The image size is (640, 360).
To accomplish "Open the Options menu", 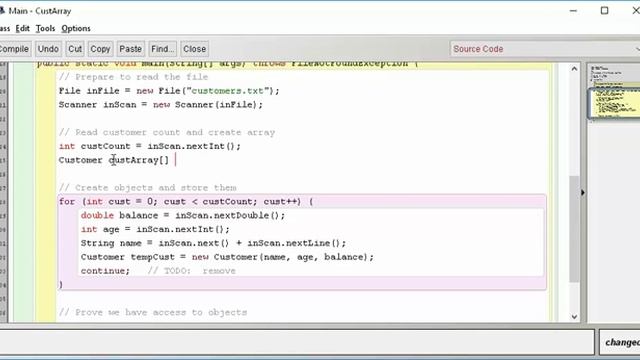I will point(76,29).
